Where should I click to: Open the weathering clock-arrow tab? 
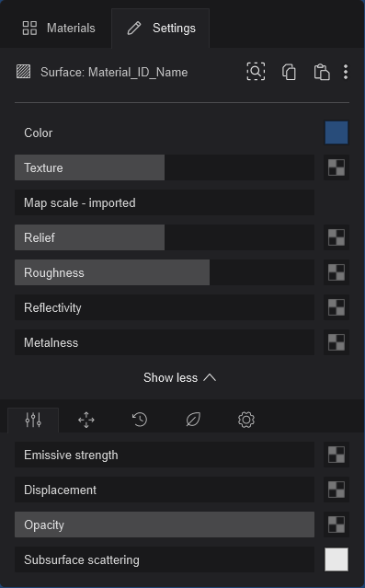pos(140,420)
